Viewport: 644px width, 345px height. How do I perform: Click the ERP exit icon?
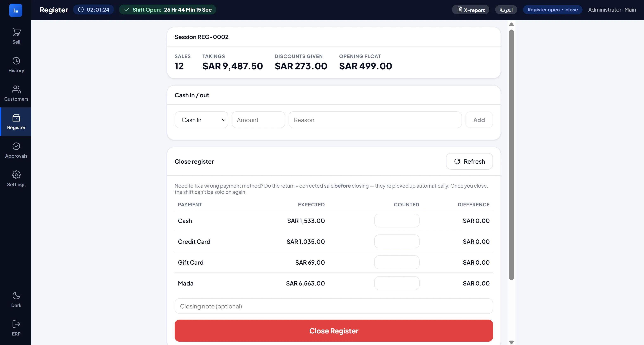pyautogui.click(x=16, y=324)
